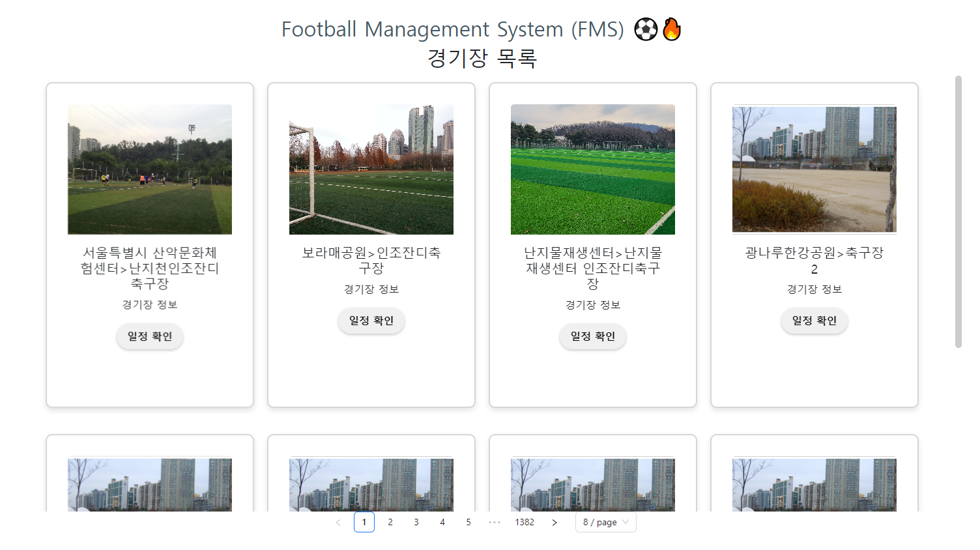Viewport: 980px width, 550px height.
Task: Click the ellipsis pagination jump control
Action: coord(496,522)
